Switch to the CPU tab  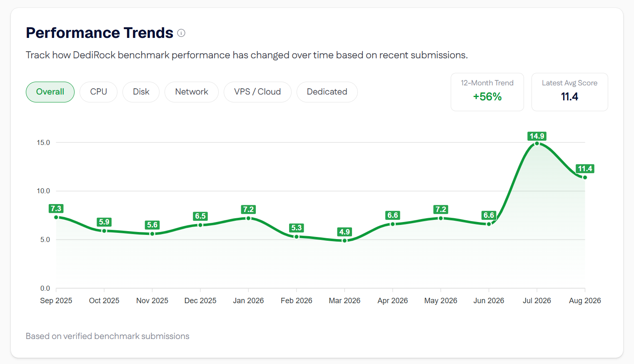[98, 92]
